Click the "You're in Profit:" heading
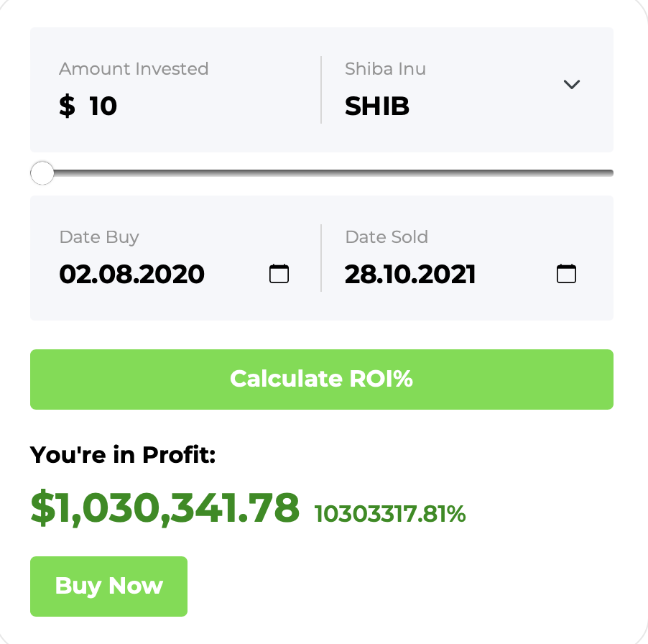The image size is (648, 644). pyautogui.click(x=123, y=454)
